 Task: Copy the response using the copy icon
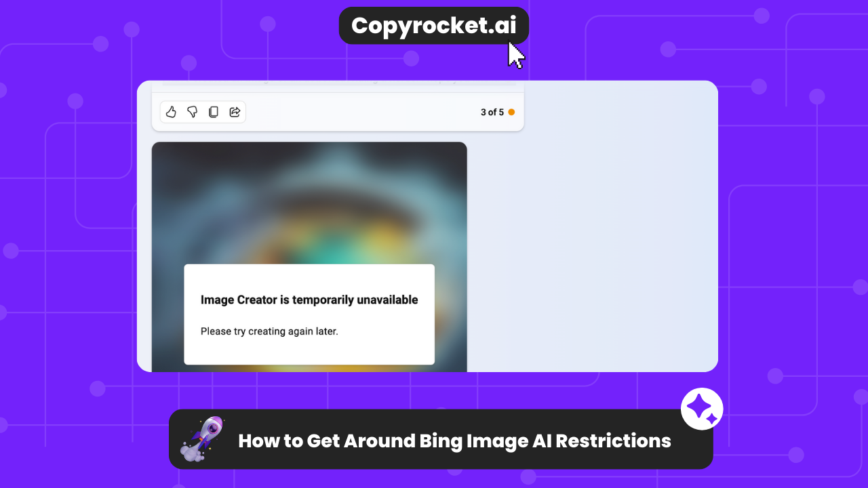click(213, 112)
